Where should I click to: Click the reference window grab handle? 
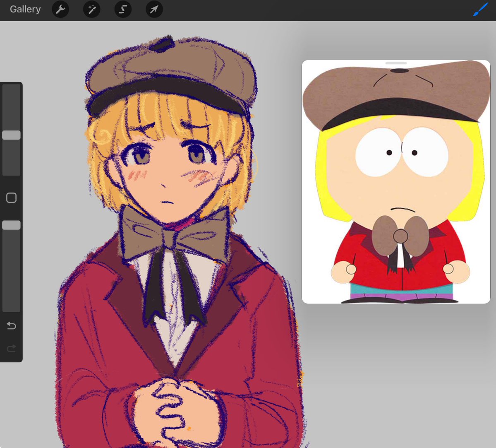pyautogui.click(x=396, y=63)
